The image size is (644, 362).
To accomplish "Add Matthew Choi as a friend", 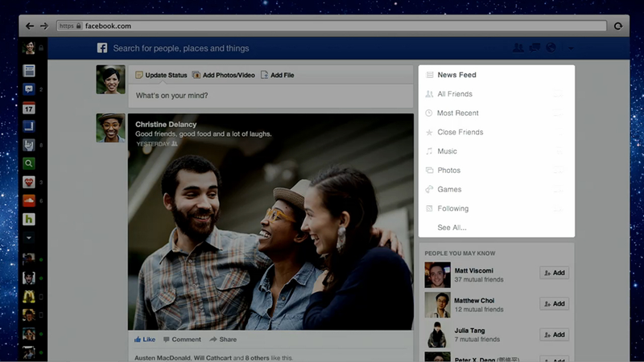I will pos(554,304).
